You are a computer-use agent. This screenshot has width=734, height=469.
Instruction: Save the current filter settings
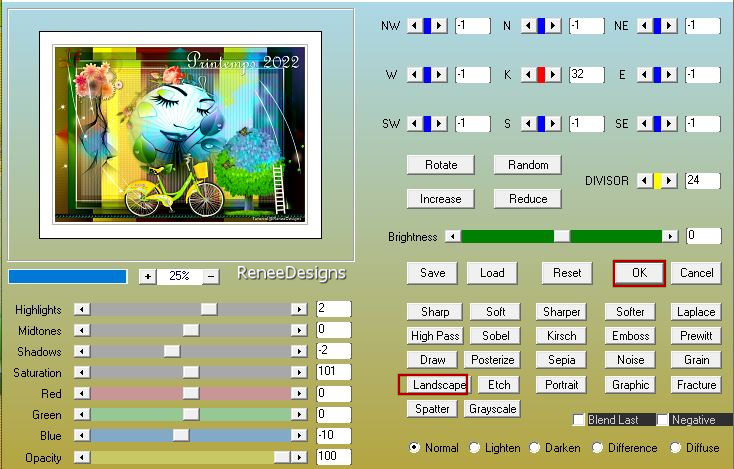tap(433, 273)
